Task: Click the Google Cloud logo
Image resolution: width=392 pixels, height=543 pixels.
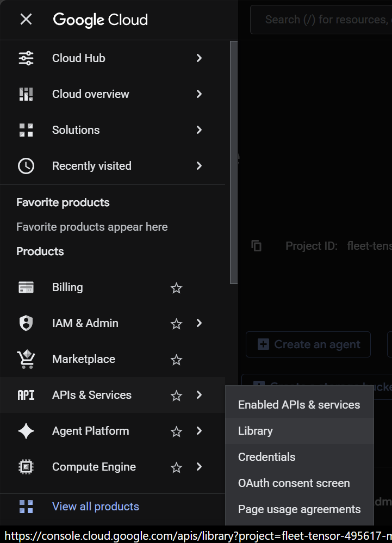Action: pyautogui.click(x=101, y=20)
